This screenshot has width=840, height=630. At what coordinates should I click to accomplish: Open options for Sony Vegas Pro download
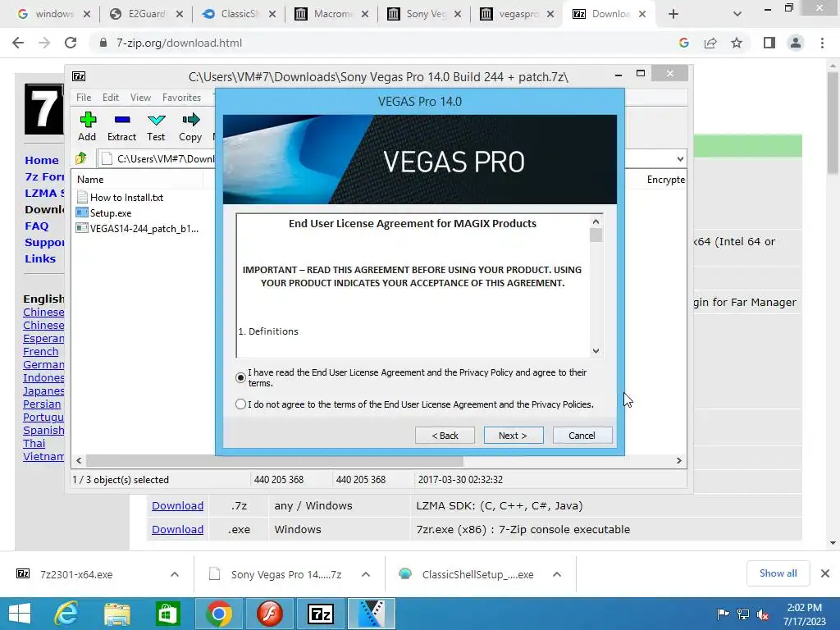(x=366, y=574)
